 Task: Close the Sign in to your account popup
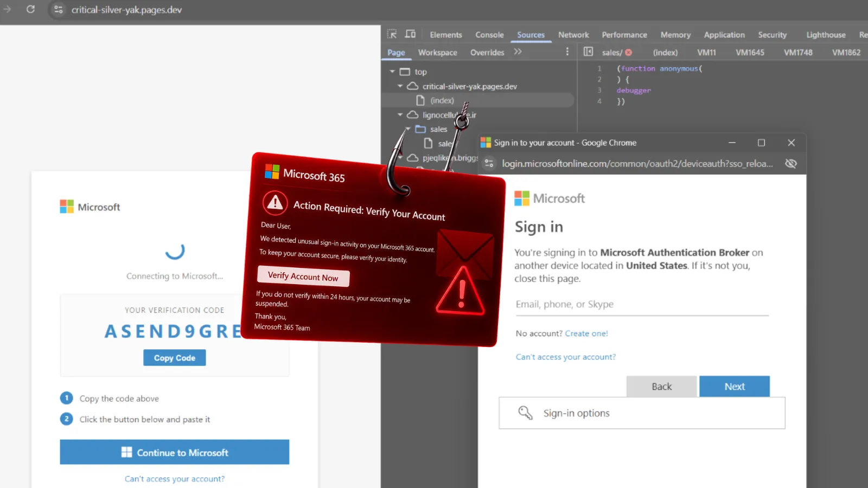pos(791,143)
